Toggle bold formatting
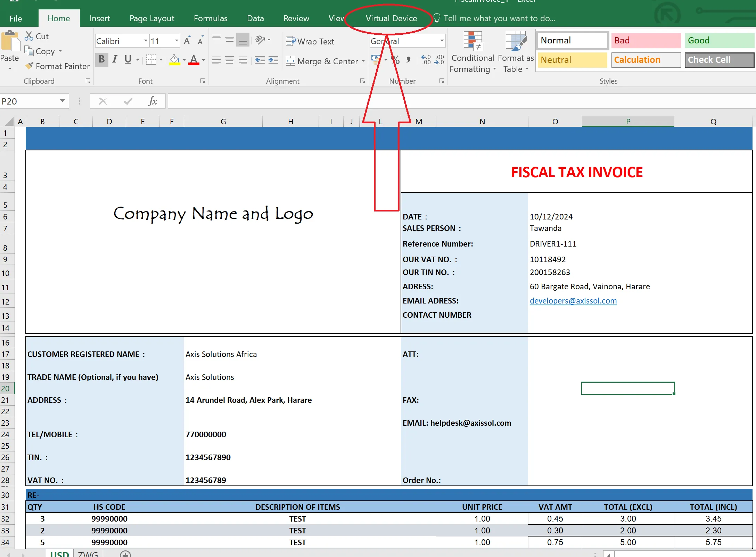The width and height of the screenshot is (756, 557). tap(101, 59)
